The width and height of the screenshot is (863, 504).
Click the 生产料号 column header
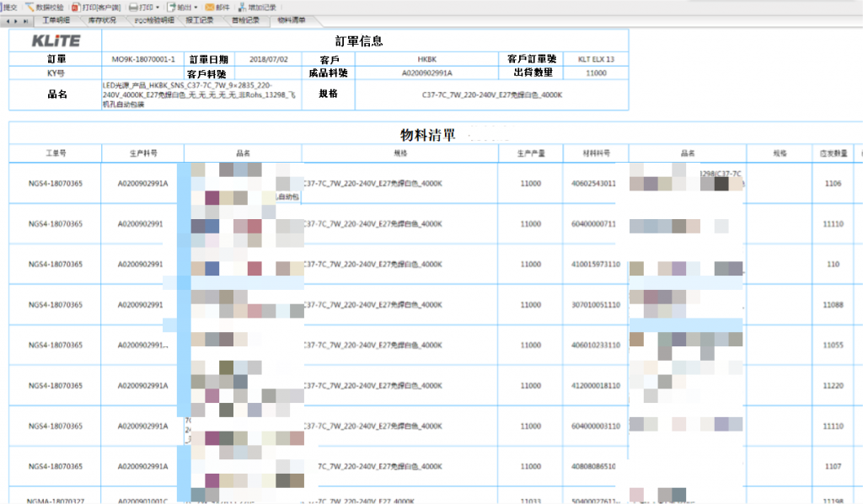click(143, 153)
